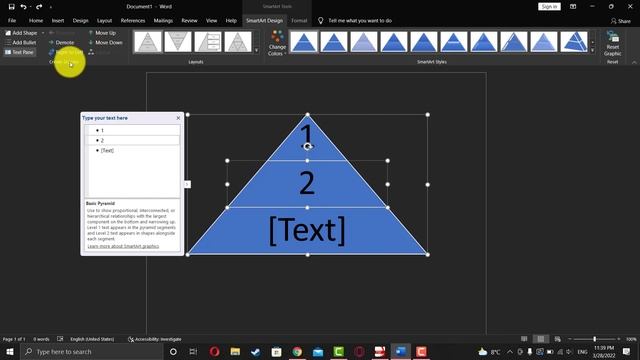Click the zoom out minus button
This screenshot has width=640, height=360.
click(570, 339)
